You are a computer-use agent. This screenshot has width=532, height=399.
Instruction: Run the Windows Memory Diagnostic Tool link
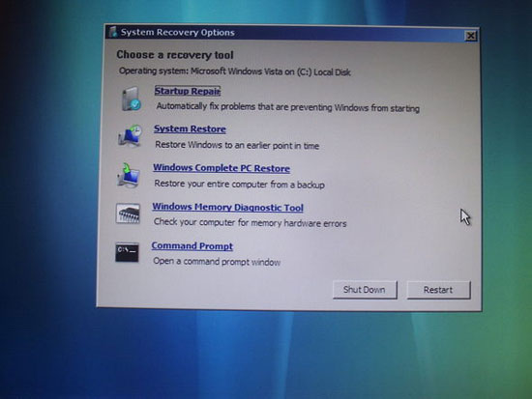pyautogui.click(x=227, y=207)
